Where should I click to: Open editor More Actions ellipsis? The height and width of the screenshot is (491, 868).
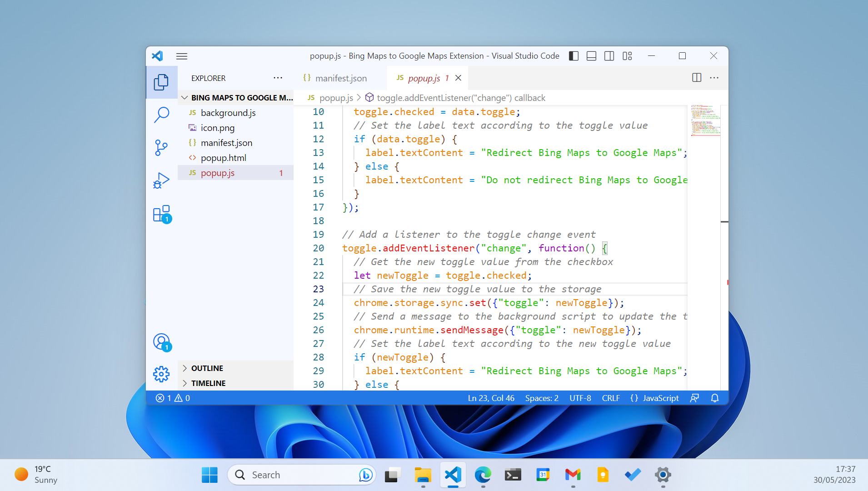pyautogui.click(x=714, y=78)
